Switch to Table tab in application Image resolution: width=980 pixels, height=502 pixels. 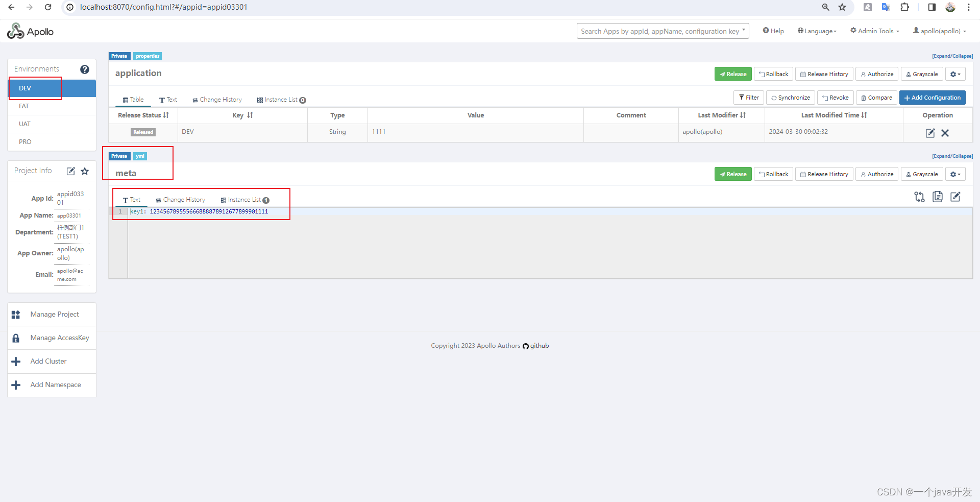(x=133, y=100)
